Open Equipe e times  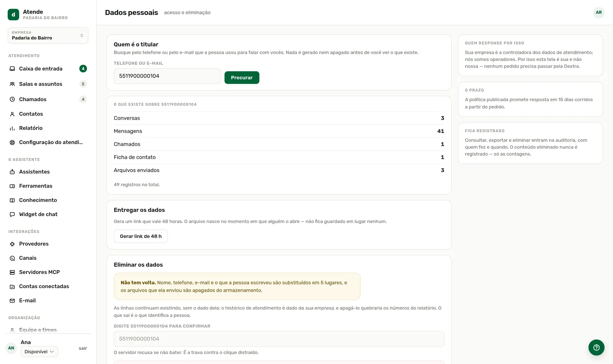(x=48, y=330)
